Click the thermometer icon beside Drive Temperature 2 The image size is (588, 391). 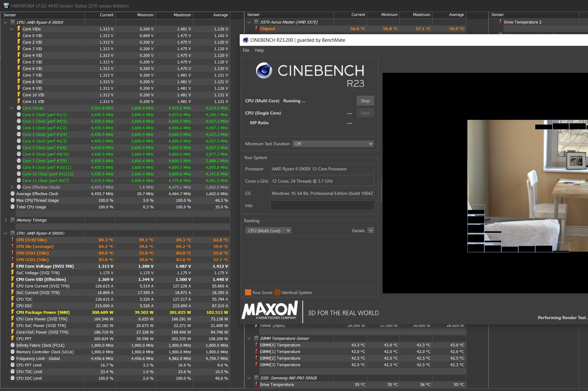(500, 22)
